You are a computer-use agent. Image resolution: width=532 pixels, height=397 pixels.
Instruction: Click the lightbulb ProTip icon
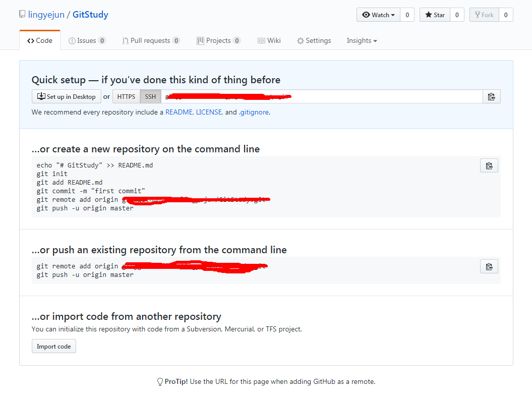(160, 382)
